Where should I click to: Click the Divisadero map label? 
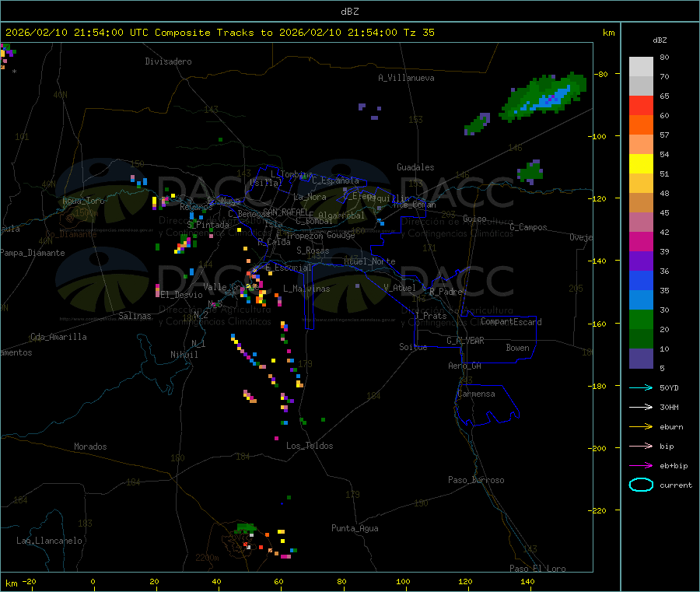[168, 61]
